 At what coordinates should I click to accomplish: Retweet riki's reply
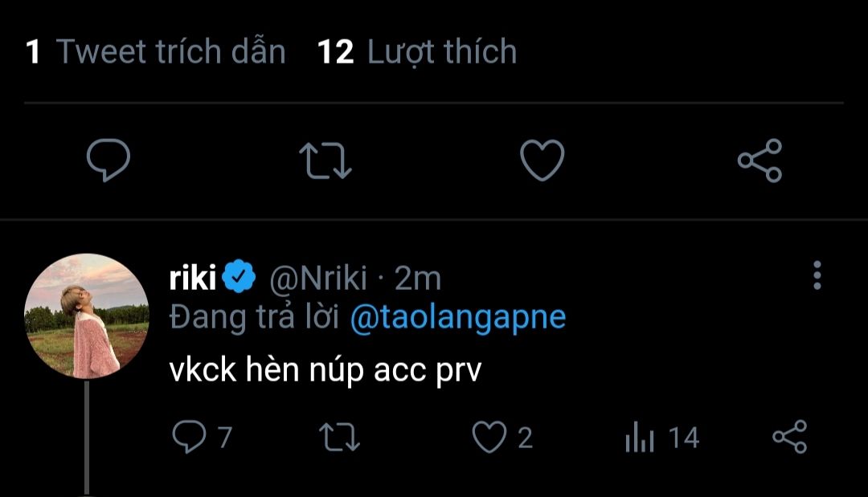(339, 438)
